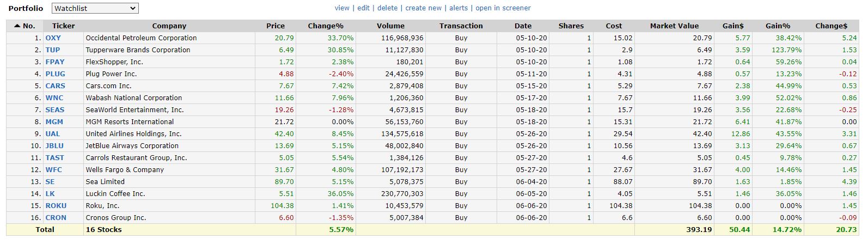
Task: Click the create new portfolio link
Action: tap(423, 8)
